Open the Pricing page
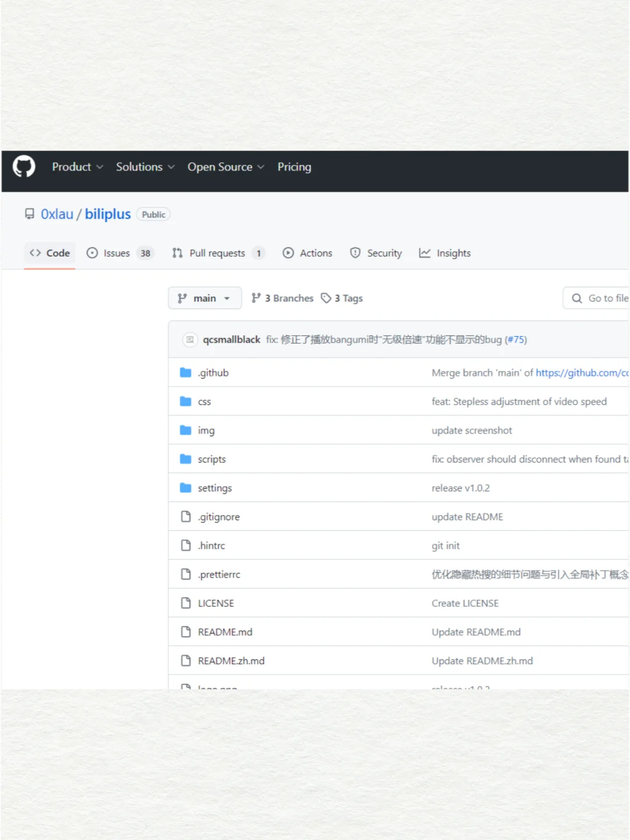 click(294, 167)
